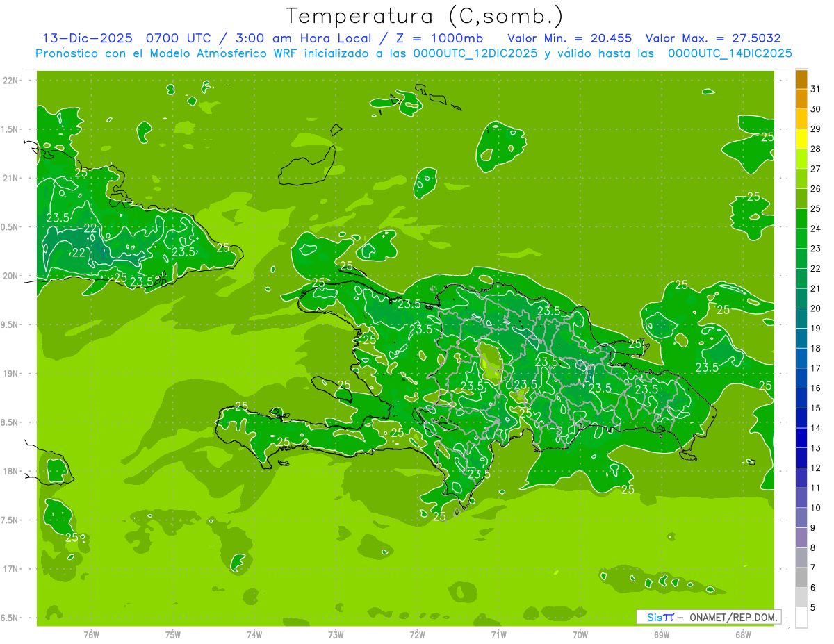Viewport: 834px width, 644px height.
Task: Click the SisTT ONAMET/REP.DOM. logo box
Action: [708, 617]
